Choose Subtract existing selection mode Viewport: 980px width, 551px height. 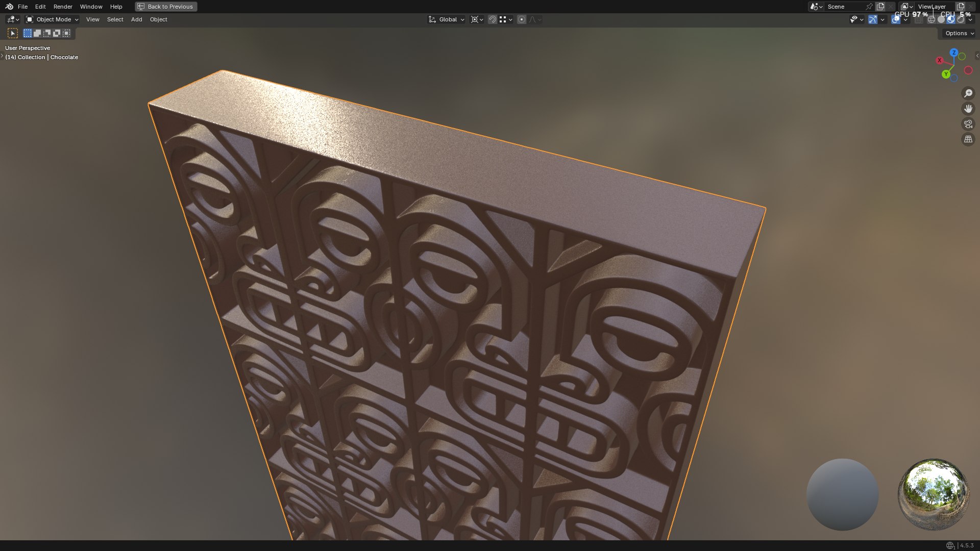coord(47,33)
